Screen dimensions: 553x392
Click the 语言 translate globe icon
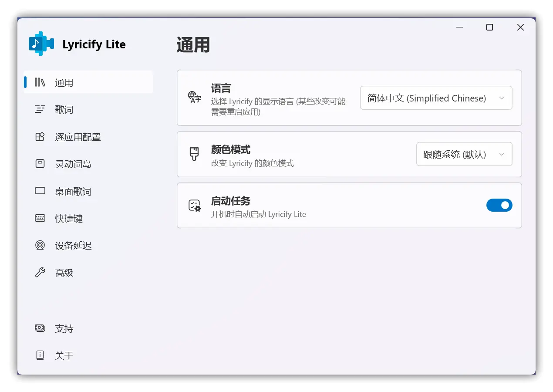tap(194, 97)
